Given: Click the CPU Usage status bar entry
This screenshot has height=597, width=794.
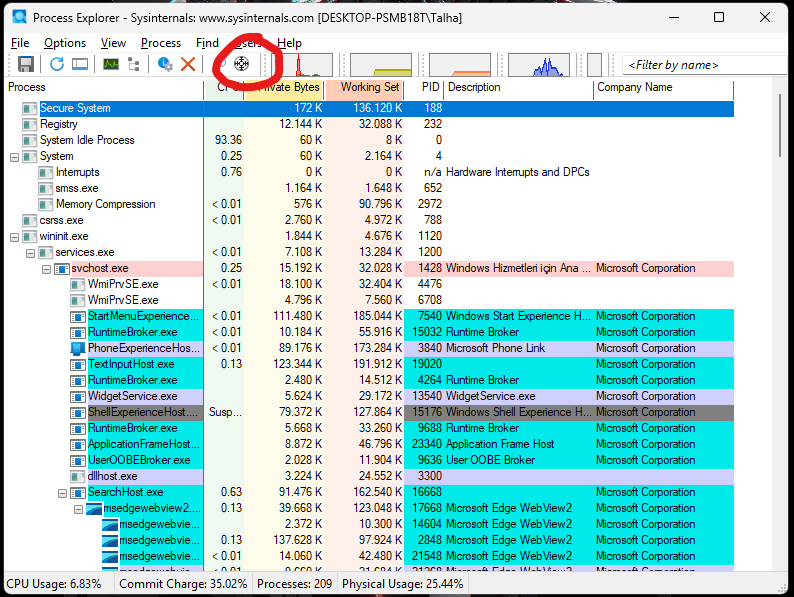Looking at the screenshot, I should [x=54, y=584].
